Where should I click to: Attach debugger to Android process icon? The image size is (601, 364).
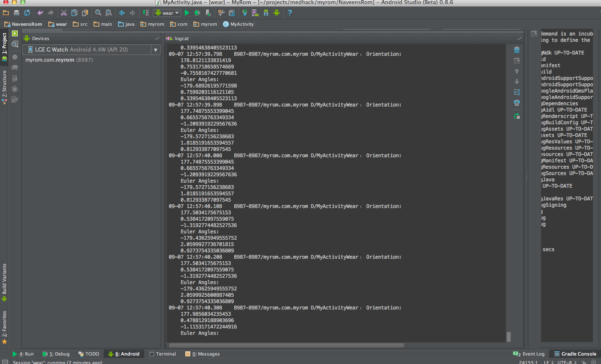[x=208, y=13]
